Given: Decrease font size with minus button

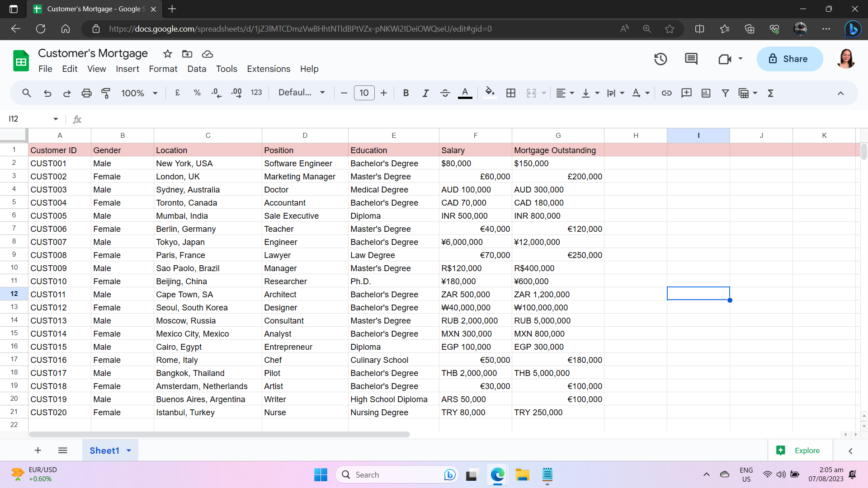Looking at the screenshot, I should coord(344,93).
